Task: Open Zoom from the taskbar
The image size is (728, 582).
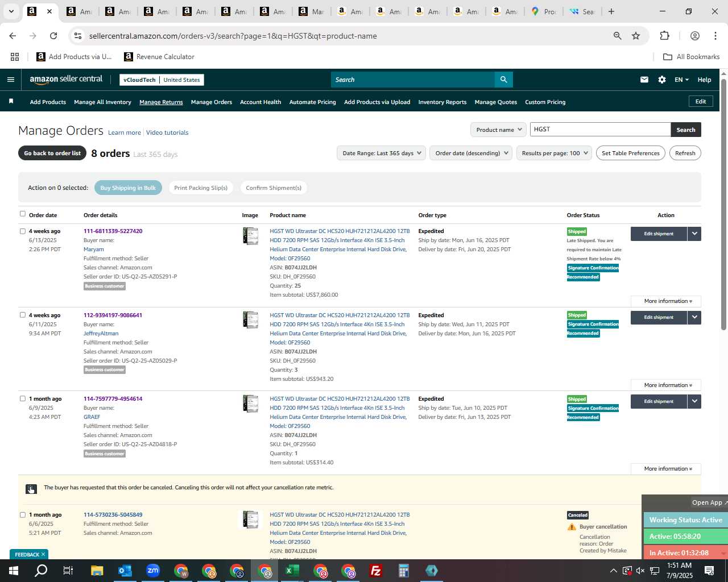Action: 152,571
